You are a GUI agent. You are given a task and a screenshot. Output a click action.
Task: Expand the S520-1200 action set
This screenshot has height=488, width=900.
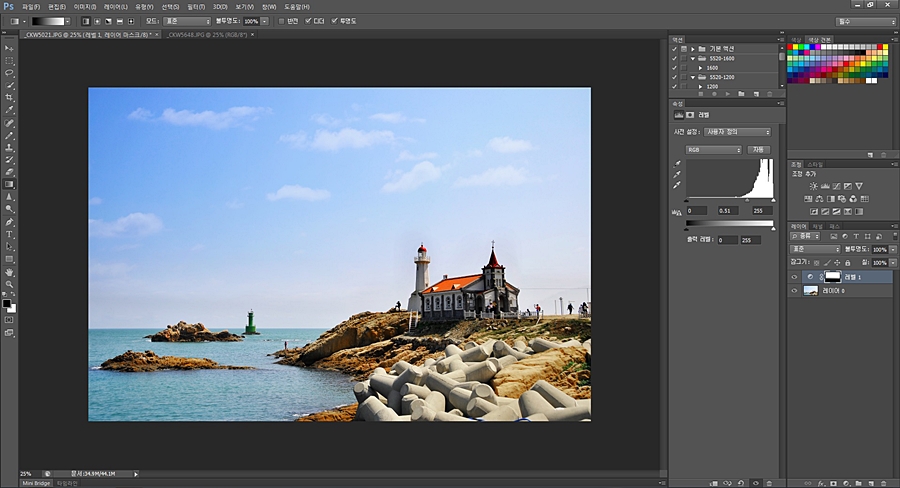point(692,76)
